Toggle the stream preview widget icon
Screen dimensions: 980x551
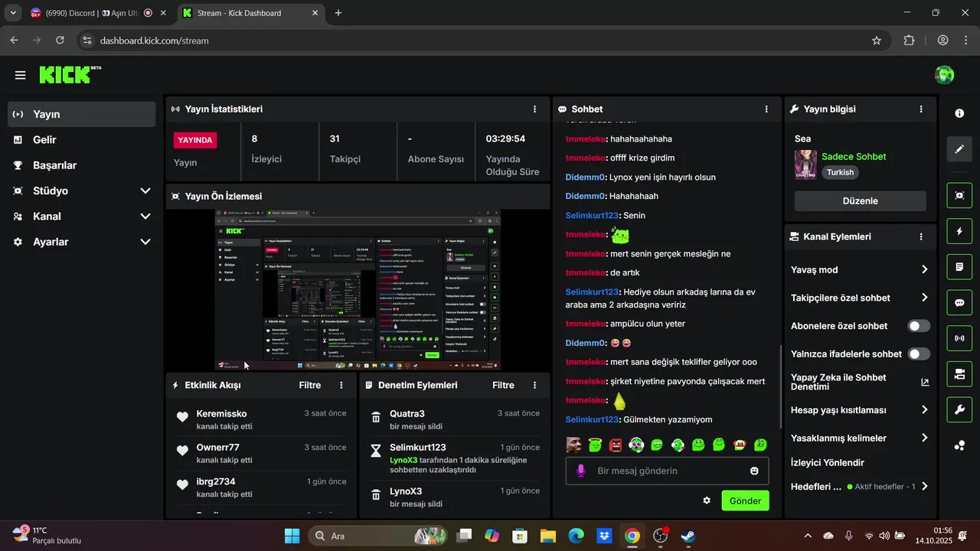[x=959, y=195]
